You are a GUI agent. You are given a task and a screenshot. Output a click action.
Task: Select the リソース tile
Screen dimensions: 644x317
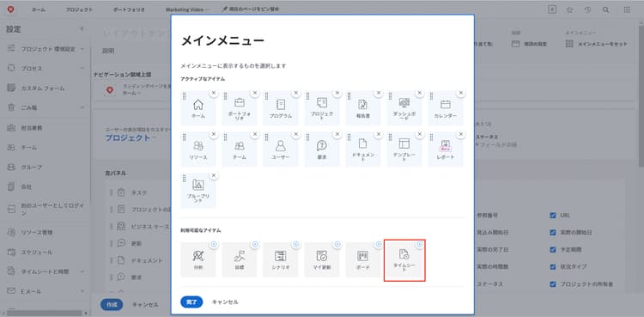click(x=198, y=149)
